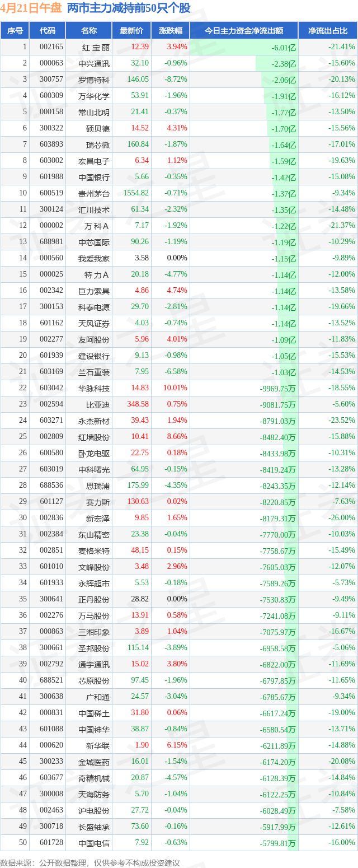Click the 净流出占比 column header
The height and width of the screenshot is (868, 358).
tap(328, 31)
